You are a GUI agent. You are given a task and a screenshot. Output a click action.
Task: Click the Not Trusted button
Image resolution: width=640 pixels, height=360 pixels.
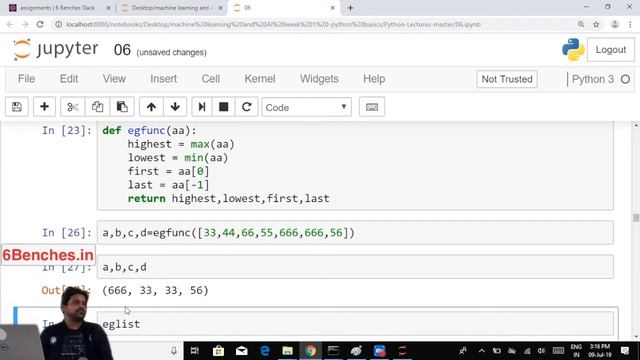pyautogui.click(x=507, y=79)
